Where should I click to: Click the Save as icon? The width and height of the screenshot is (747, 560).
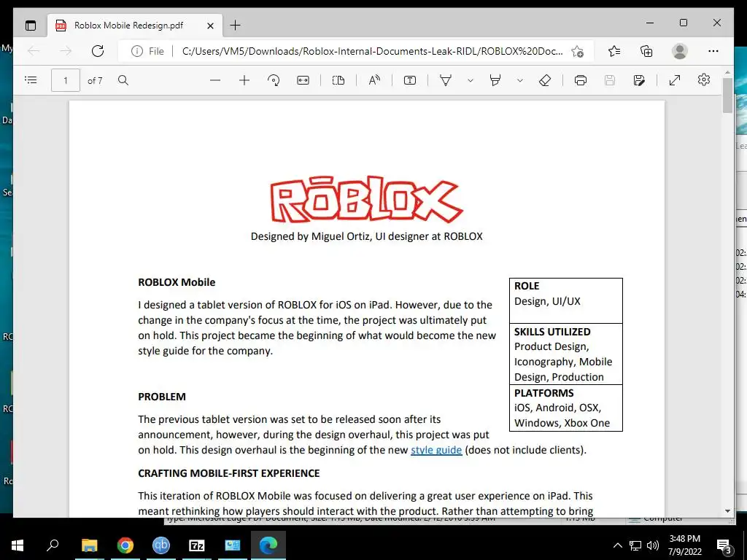click(x=639, y=80)
